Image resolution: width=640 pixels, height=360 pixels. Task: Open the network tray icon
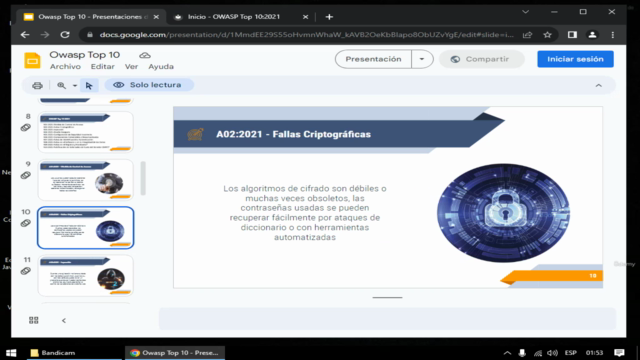(538, 353)
